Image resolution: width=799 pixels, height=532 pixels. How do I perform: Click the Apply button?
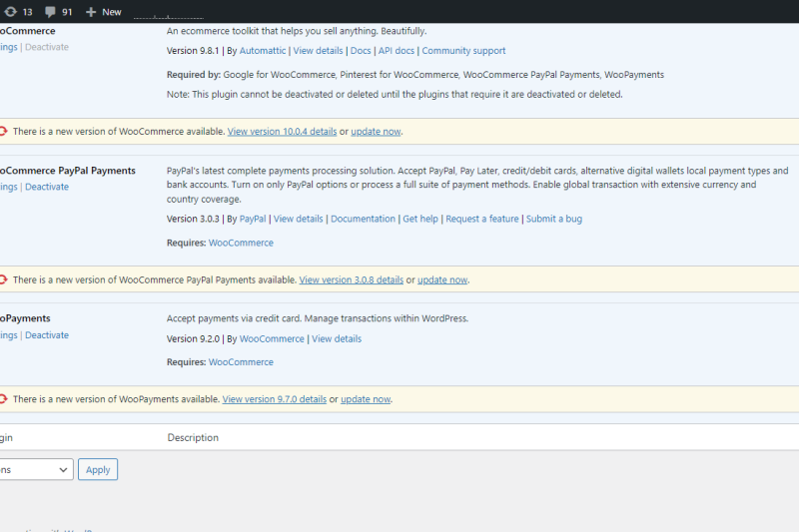(98, 469)
